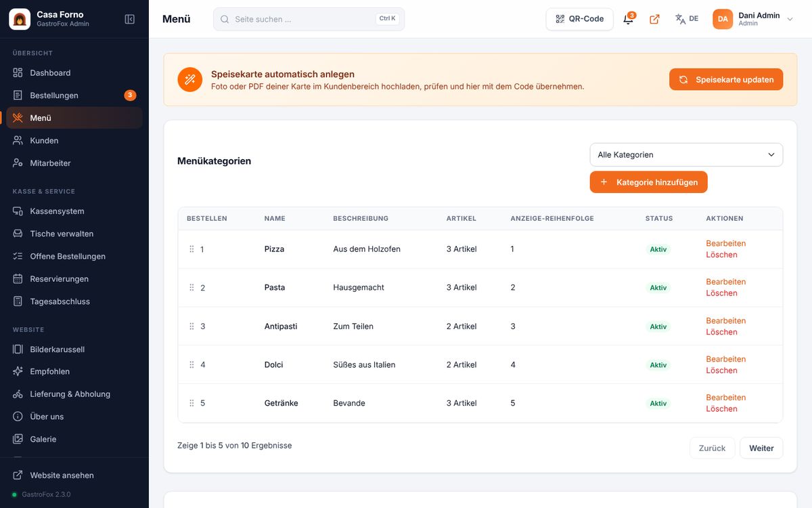Click the DA user avatar
This screenshot has width=812, height=508.
point(723,19)
